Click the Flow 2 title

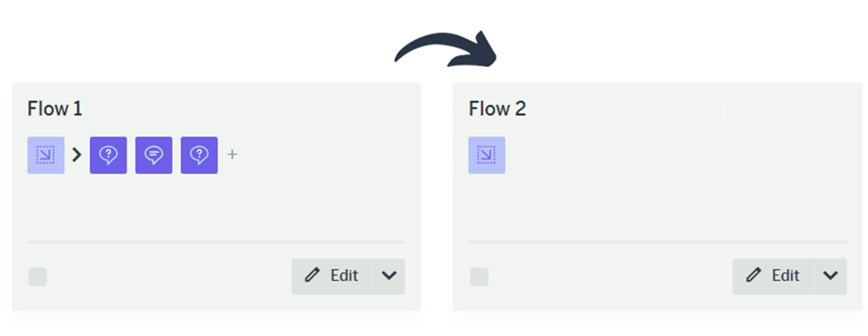(x=497, y=109)
